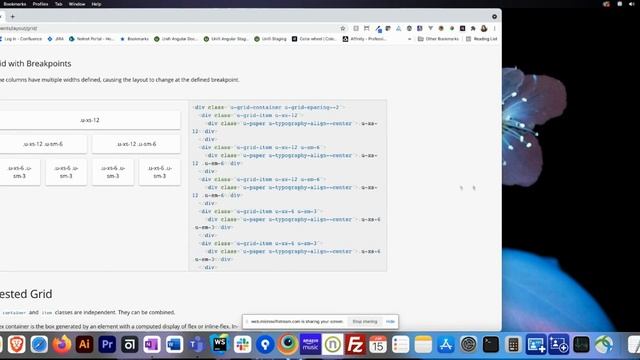The width and height of the screenshot is (640, 360).
Task: Open Activity Monitor from the Dock
Action: coord(581,345)
